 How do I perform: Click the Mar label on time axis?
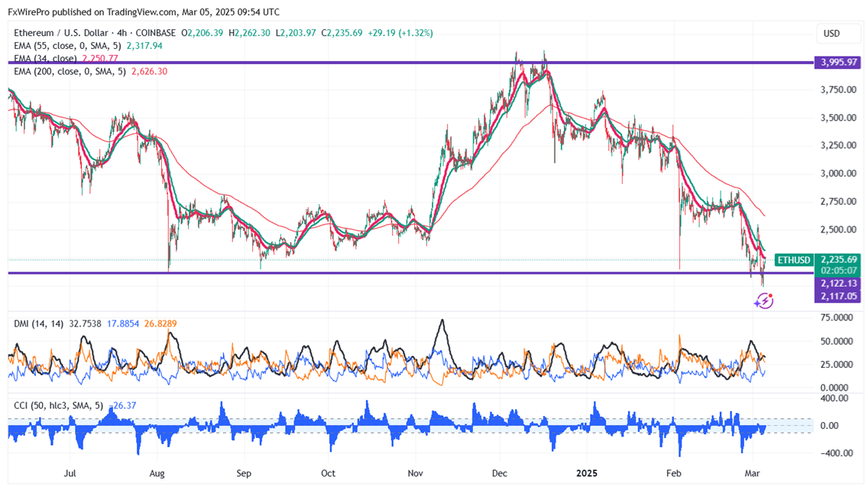[752, 473]
